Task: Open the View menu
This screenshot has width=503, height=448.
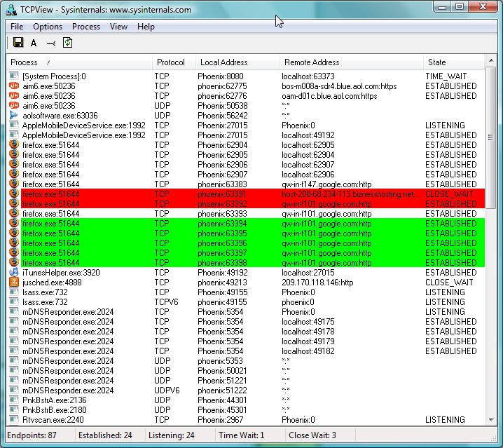Action: (118, 27)
